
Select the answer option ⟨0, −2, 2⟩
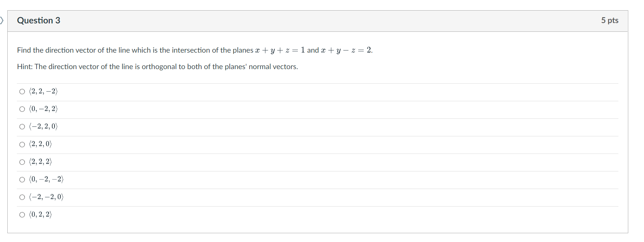(22, 109)
